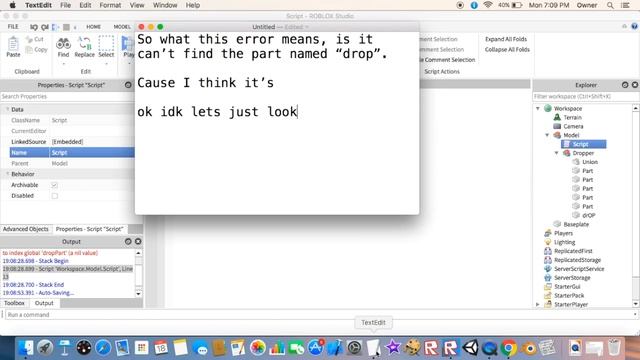Select the Terrain icon in Explorer
The image size is (640, 360).
pos(557,117)
